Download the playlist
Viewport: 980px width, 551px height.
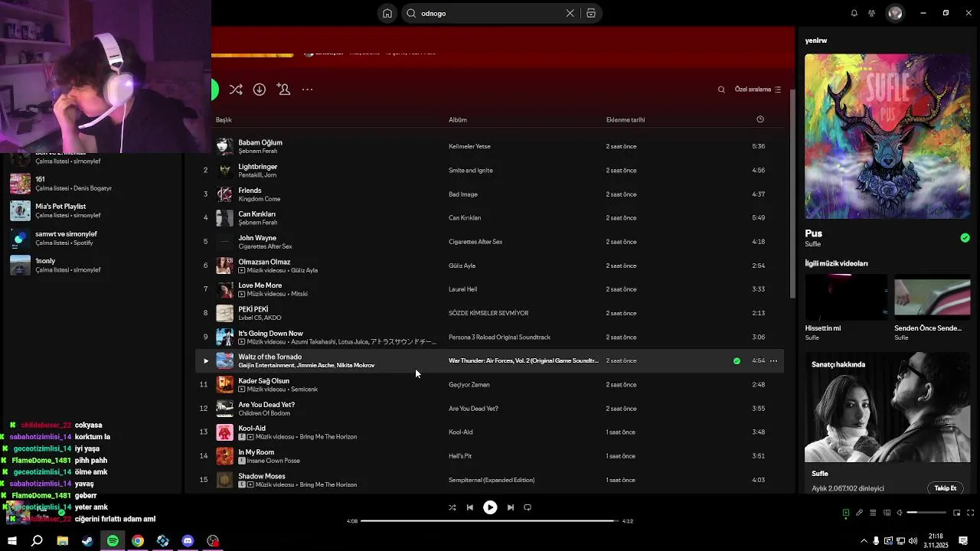click(260, 90)
